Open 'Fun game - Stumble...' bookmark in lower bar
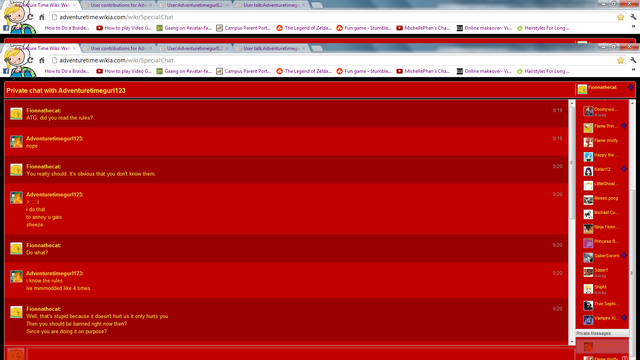This screenshot has width=640, height=360. pos(364,71)
